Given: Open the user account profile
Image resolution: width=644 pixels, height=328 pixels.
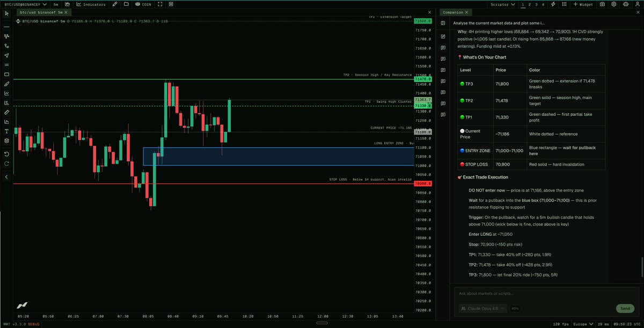Looking at the screenshot, I should coord(636,4).
